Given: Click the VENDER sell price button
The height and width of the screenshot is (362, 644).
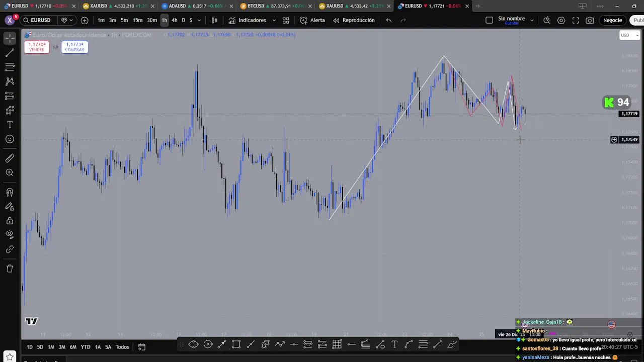Looking at the screenshot, I should [x=37, y=47].
